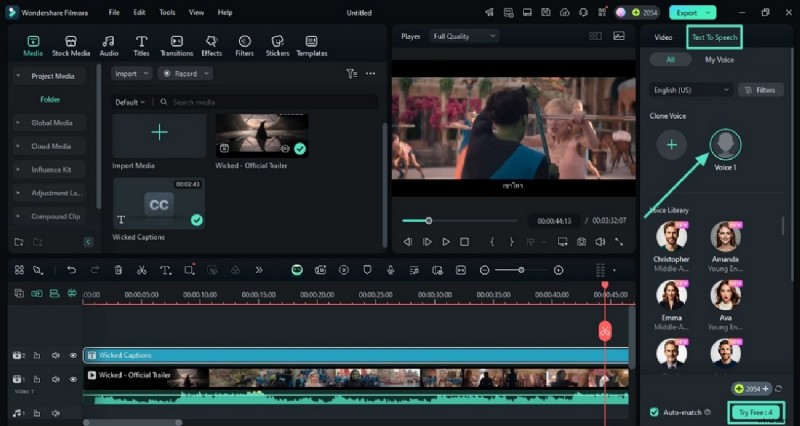The width and height of the screenshot is (800, 426).
Task: Open the Import dropdown
Action: pos(132,74)
